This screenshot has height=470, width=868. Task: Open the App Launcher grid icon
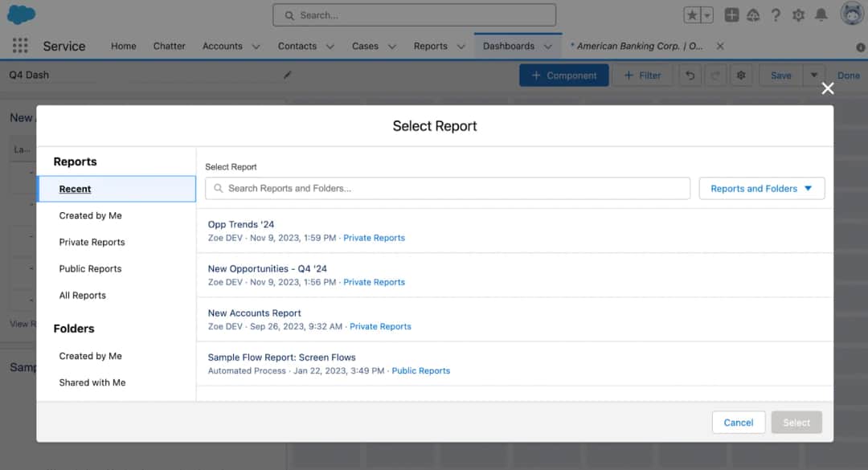[x=20, y=46]
